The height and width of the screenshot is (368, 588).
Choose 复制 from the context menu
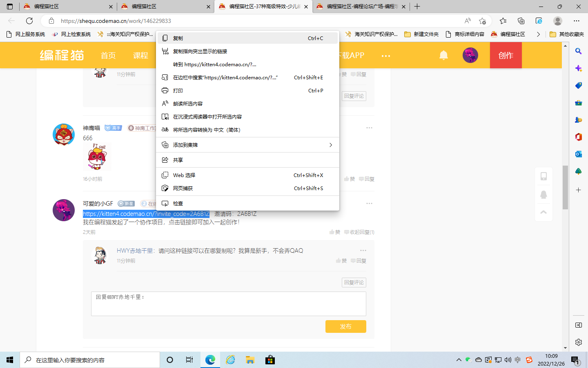click(x=247, y=38)
